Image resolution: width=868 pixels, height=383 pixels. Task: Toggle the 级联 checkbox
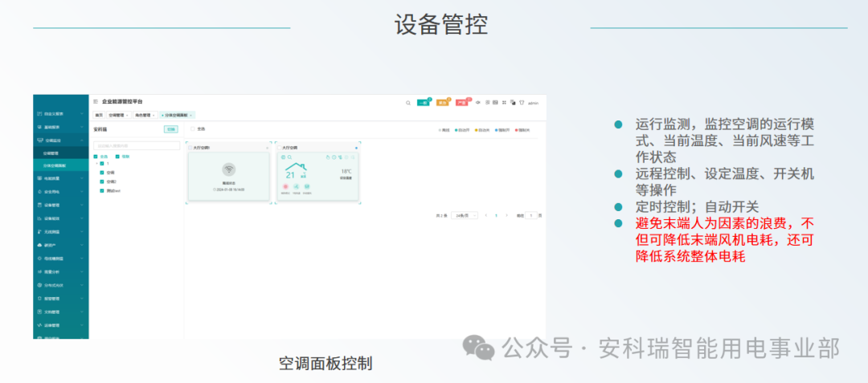117,157
